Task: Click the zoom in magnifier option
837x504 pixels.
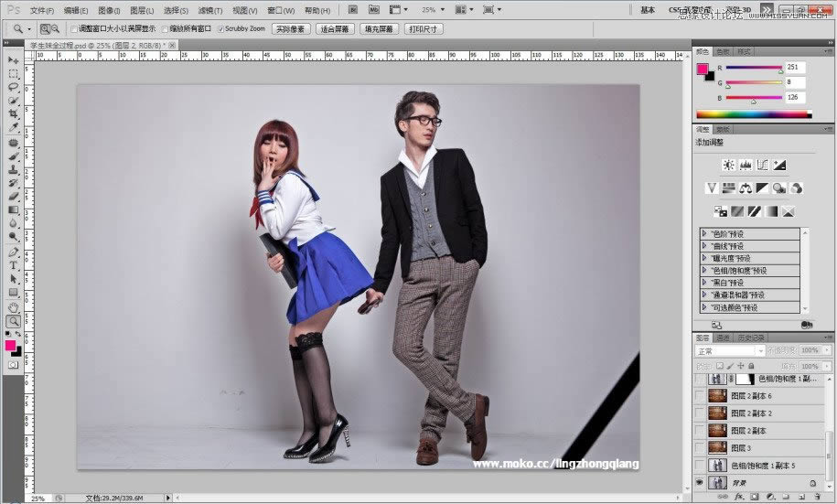Action: tap(43, 29)
